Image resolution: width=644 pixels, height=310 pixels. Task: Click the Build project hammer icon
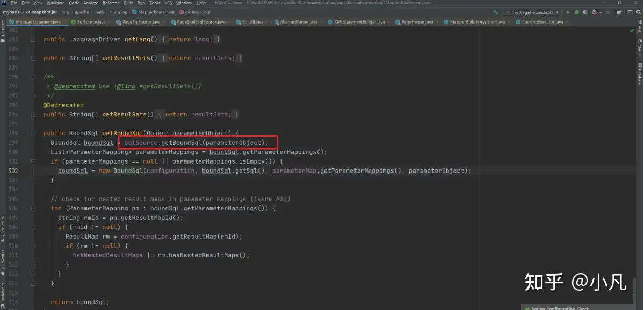tap(496, 12)
